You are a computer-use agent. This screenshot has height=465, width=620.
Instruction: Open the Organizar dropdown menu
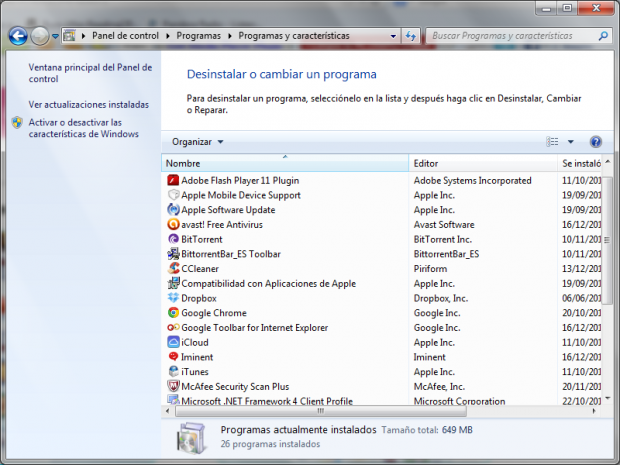click(x=197, y=142)
